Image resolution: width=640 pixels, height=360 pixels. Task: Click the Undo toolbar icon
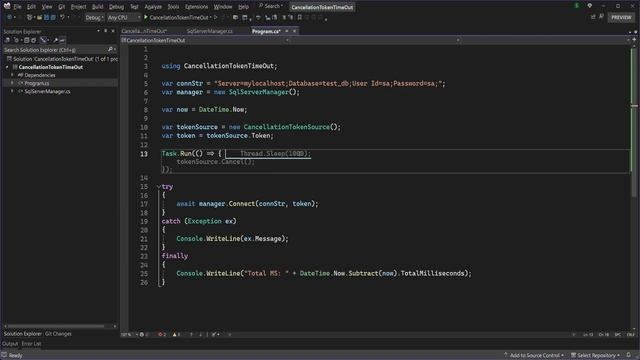coord(62,18)
